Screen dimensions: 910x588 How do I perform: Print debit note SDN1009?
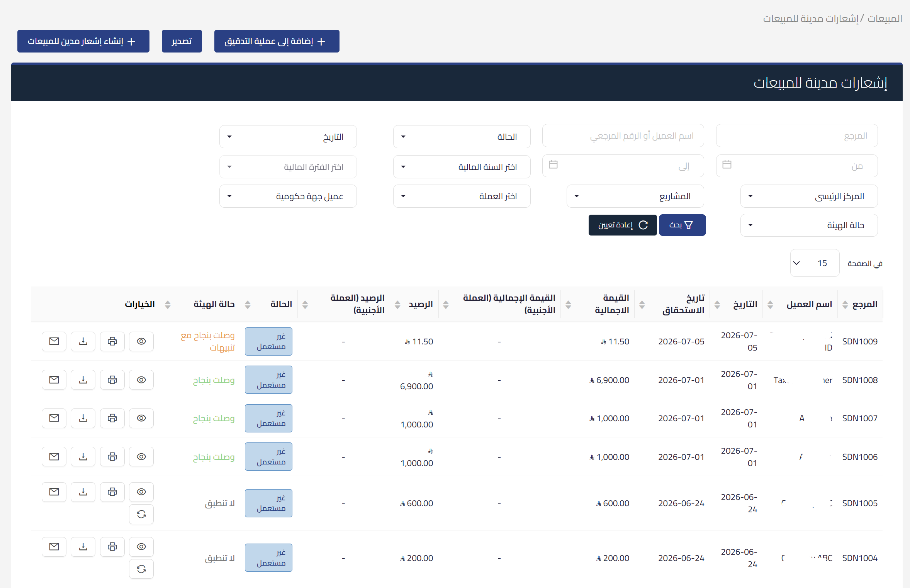point(112,341)
